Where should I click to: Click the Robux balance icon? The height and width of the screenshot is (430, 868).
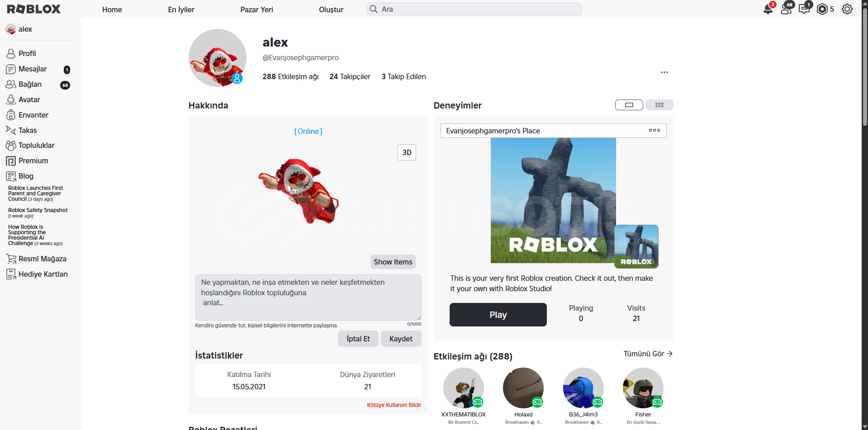[x=822, y=9]
